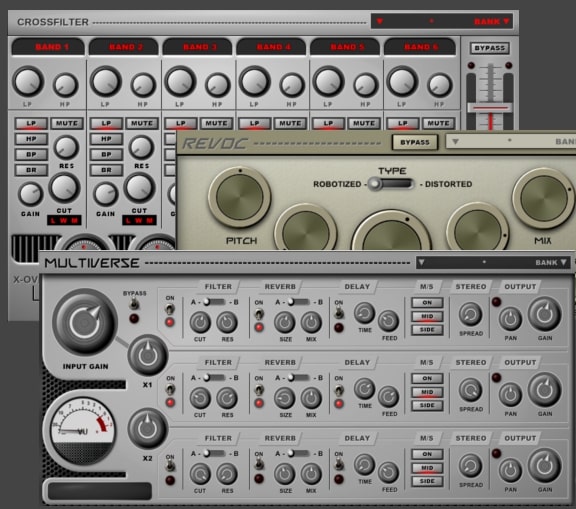Select MID in third row M/S
The width and height of the screenshot is (576, 509).
click(427, 468)
